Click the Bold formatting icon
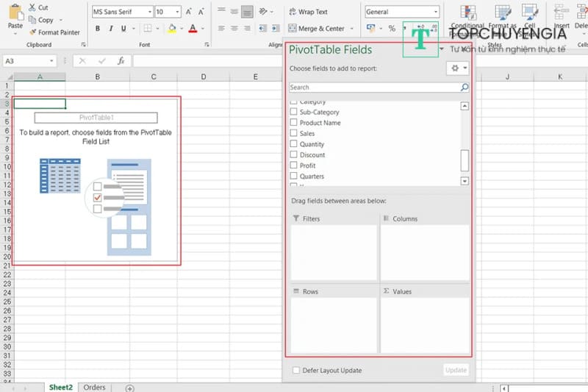The height and width of the screenshot is (392, 588). click(x=98, y=29)
